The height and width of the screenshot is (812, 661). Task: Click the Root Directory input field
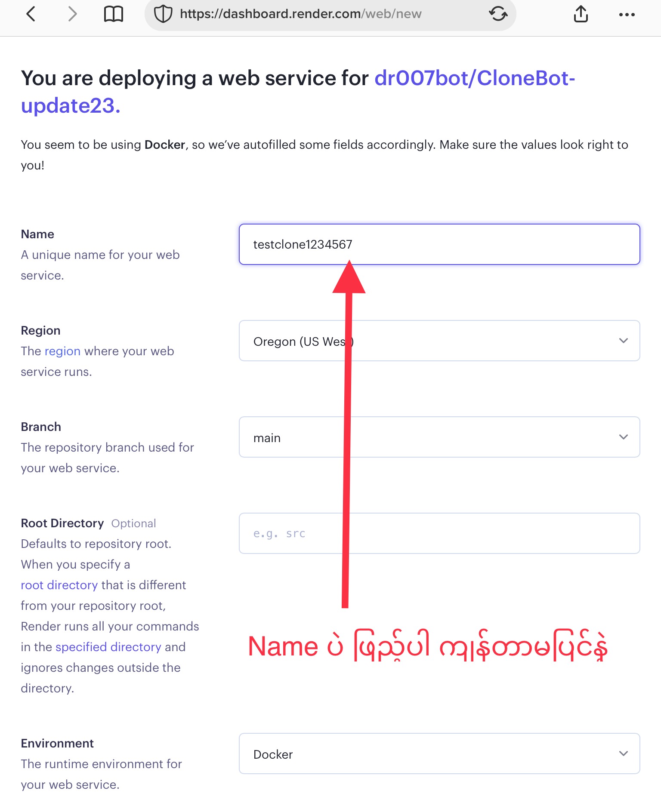click(439, 533)
